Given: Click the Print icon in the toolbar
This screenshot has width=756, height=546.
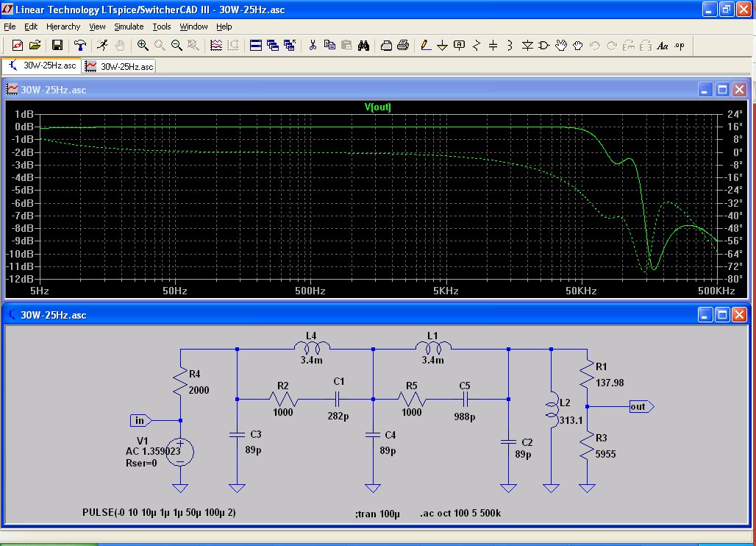Looking at the screenshot, I should point(403,45).
